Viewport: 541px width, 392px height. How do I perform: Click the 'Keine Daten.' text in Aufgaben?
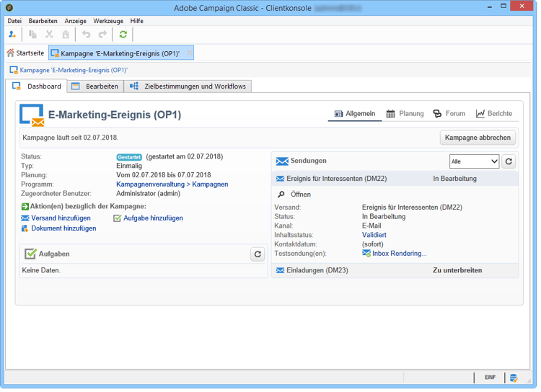41,271
